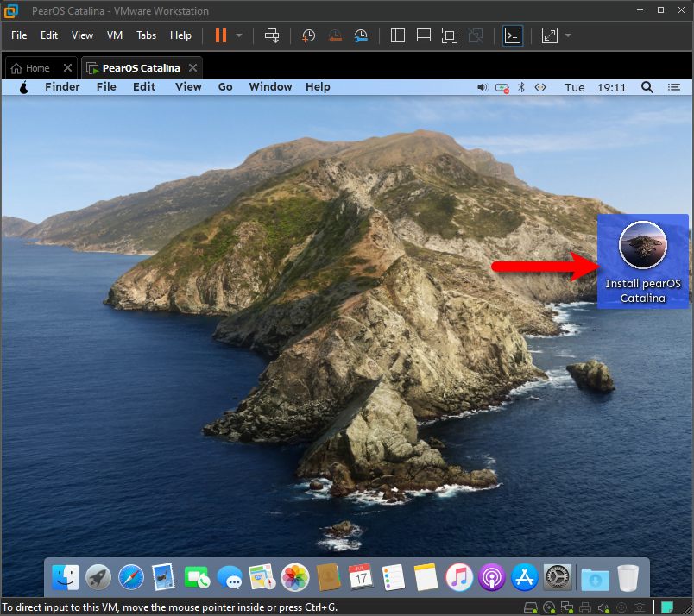This screenshot has height=616, width=694.
Task: Click the battery status icon
Action: click(502, 88)
